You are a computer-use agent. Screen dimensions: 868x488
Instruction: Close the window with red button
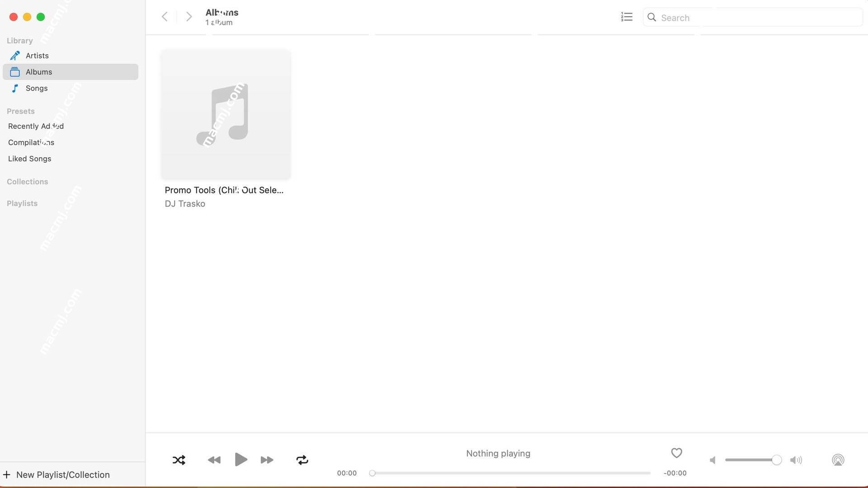tap(14, 17)
